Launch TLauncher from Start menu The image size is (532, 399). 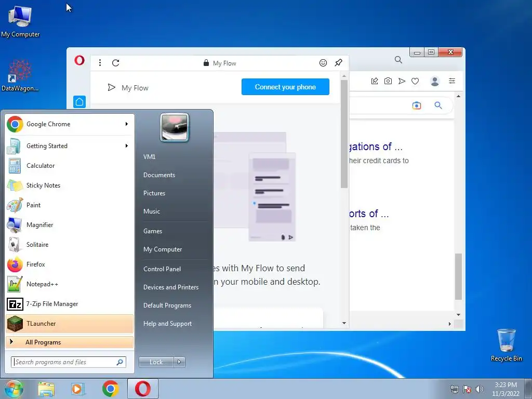click(70, 323)
